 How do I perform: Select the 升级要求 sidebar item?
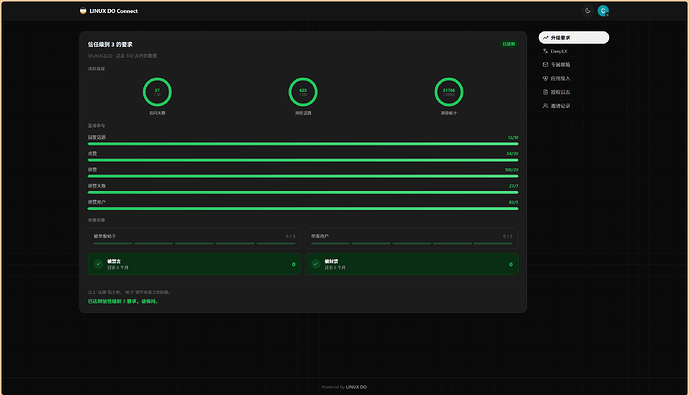[x=574, y=37]
